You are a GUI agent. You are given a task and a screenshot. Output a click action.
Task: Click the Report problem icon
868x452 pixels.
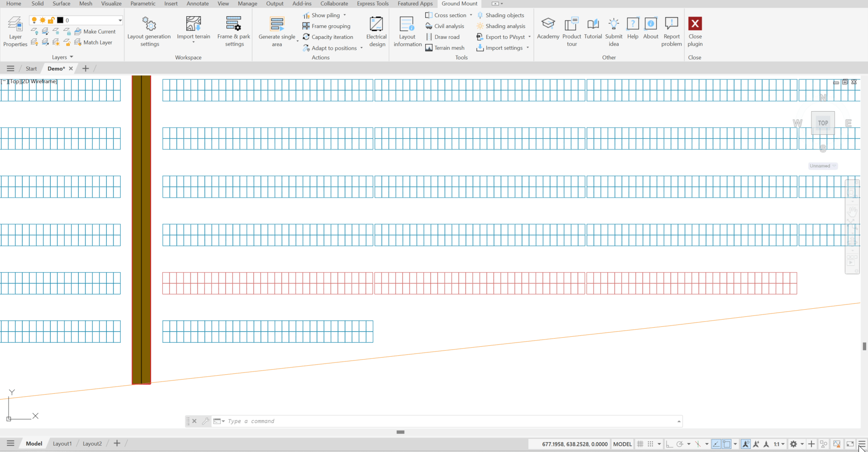671,24
